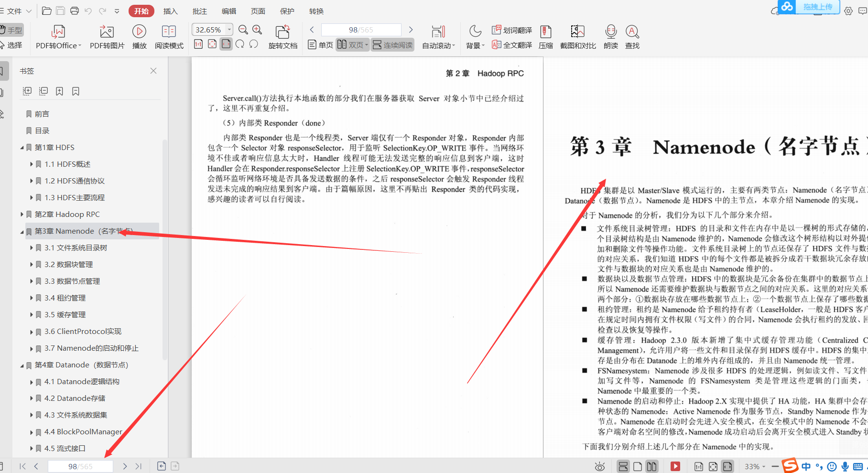Click the PDF转Office conversion icon
The image size is (868, 473).
pos(58,32)
